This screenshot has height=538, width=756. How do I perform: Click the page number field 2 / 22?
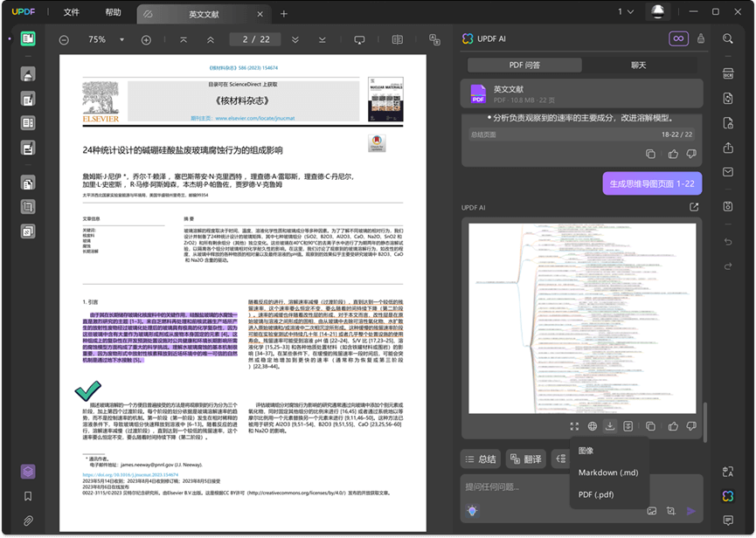pyautogui.click(x=255, y=39)
